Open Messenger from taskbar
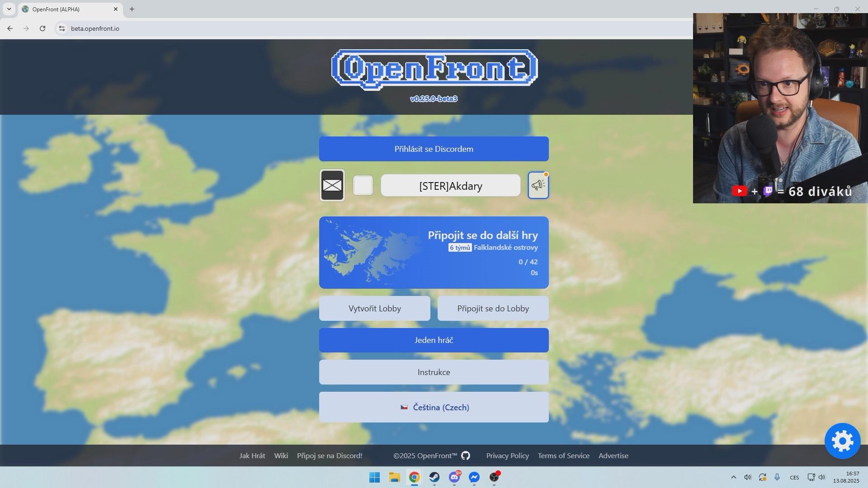 pos(474,477)
